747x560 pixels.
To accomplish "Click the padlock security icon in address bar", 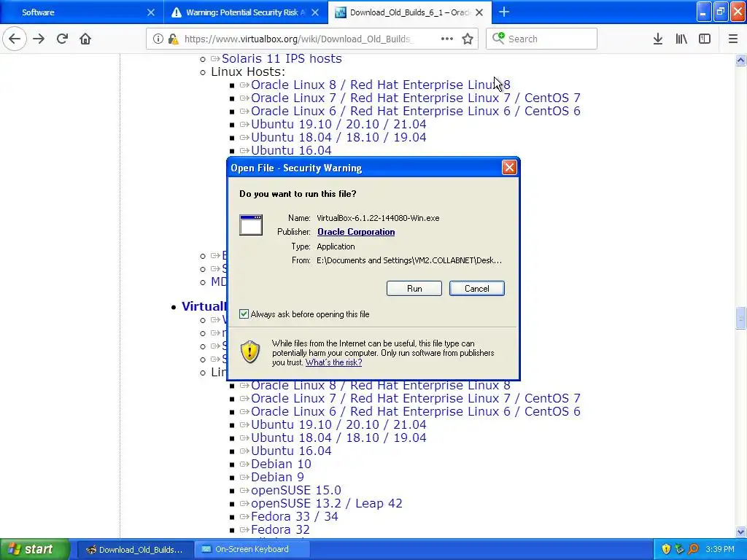I will (174, 39).
